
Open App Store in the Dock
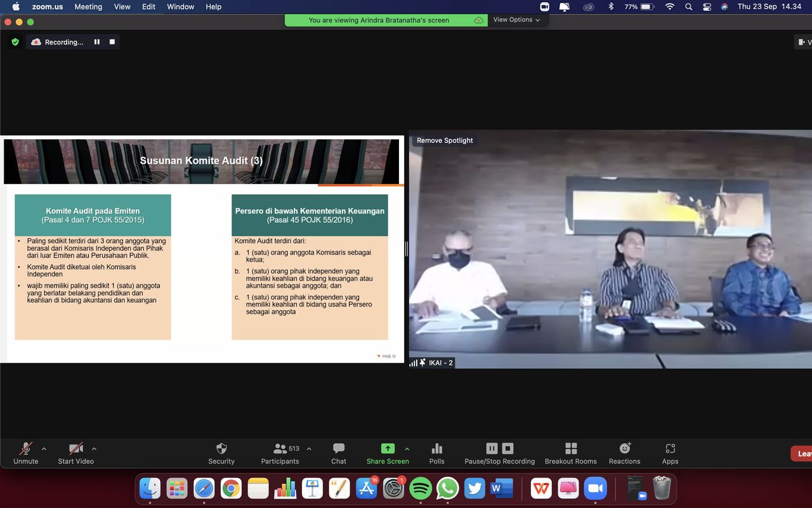(x=367, y=488)
